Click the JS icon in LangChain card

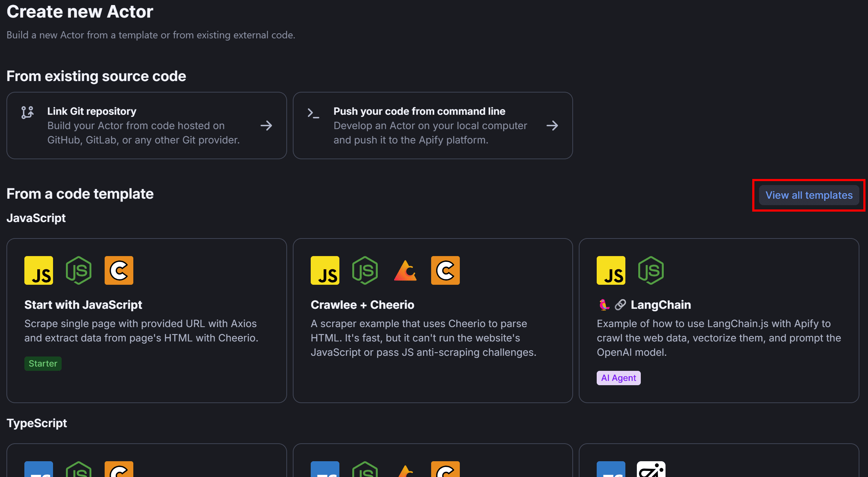coord(611,270)
